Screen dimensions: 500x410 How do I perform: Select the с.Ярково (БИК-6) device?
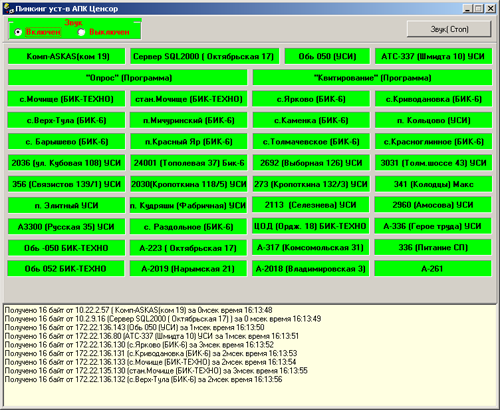pos(311,99)
